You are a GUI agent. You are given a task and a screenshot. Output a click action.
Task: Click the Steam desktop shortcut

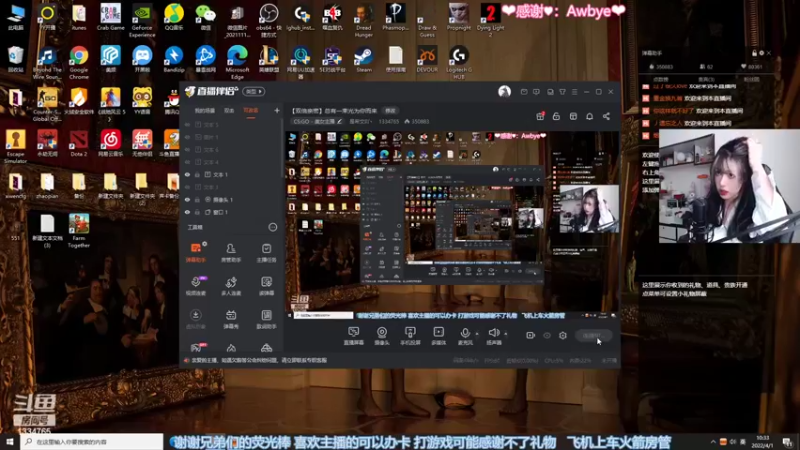pos(364,59)
